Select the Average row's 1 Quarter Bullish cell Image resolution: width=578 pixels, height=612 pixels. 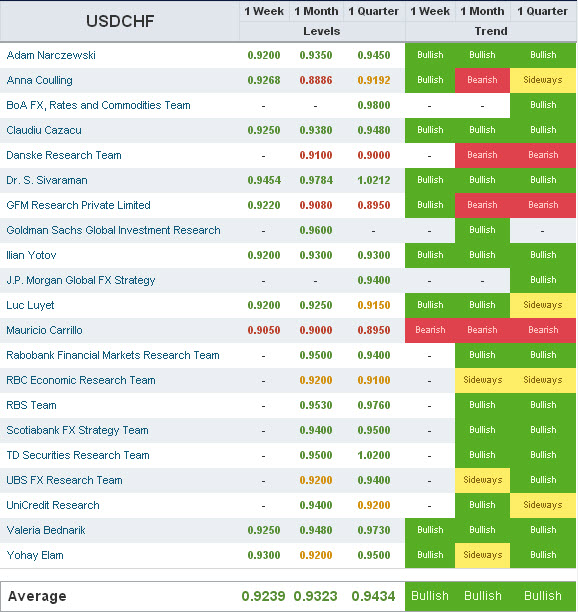coord(543,596)
